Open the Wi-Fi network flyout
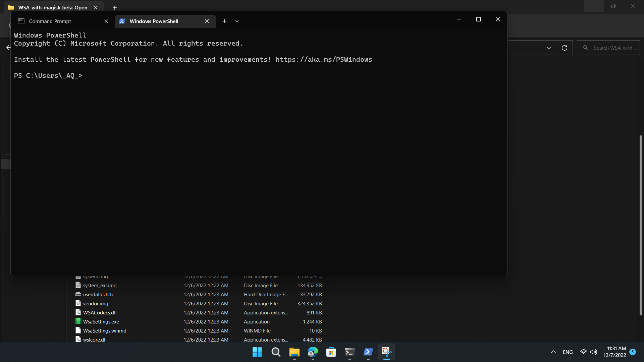The image size is (644, 362). 584,352
